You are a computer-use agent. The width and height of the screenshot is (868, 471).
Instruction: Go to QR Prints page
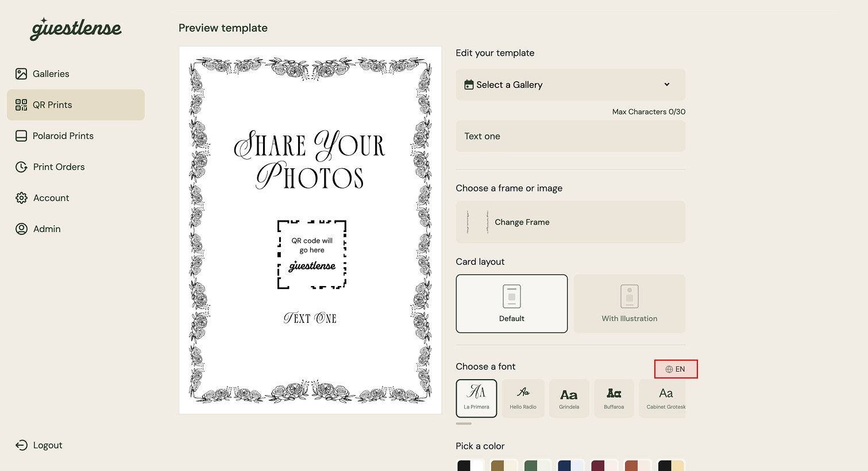coord(76,105)
